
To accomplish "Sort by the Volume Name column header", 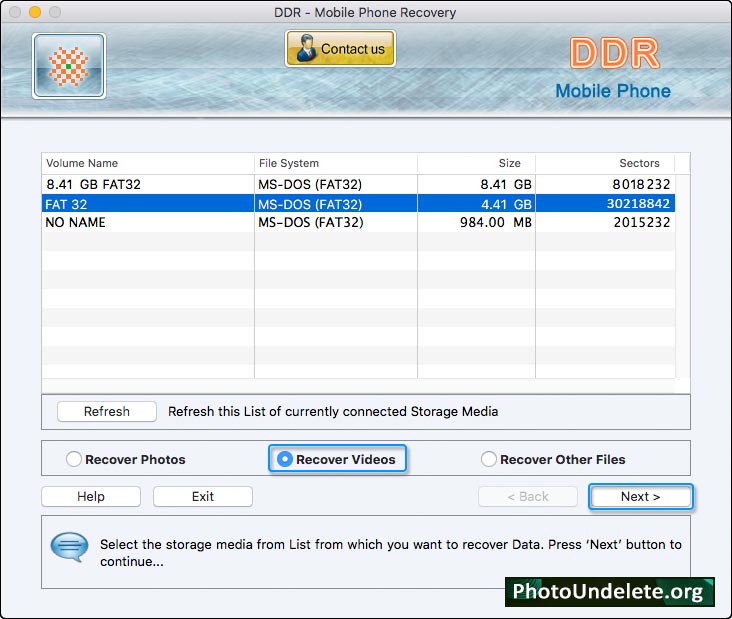I will coord(148,163).
